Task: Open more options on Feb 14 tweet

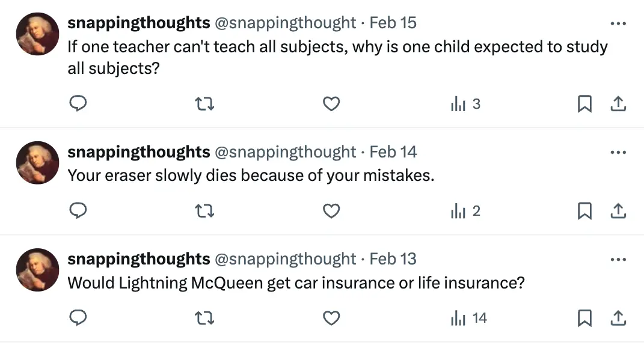Action: click(618, 153)
